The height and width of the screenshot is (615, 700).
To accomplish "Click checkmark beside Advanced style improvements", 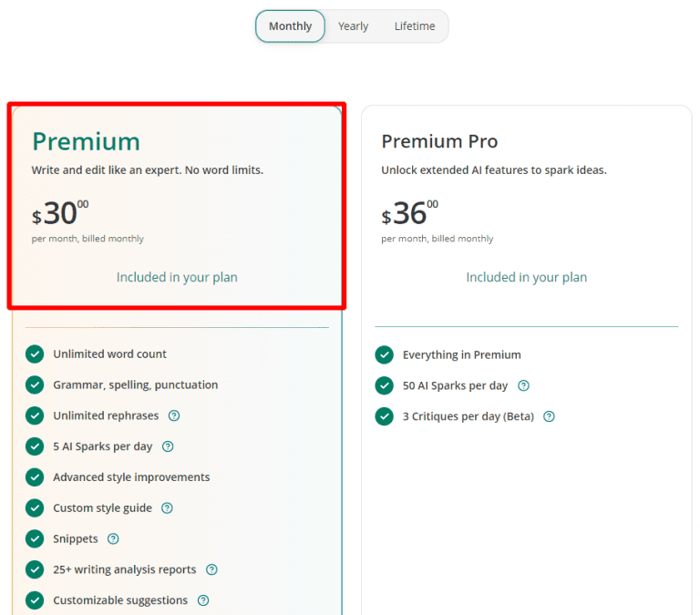I will click(35, 477).
